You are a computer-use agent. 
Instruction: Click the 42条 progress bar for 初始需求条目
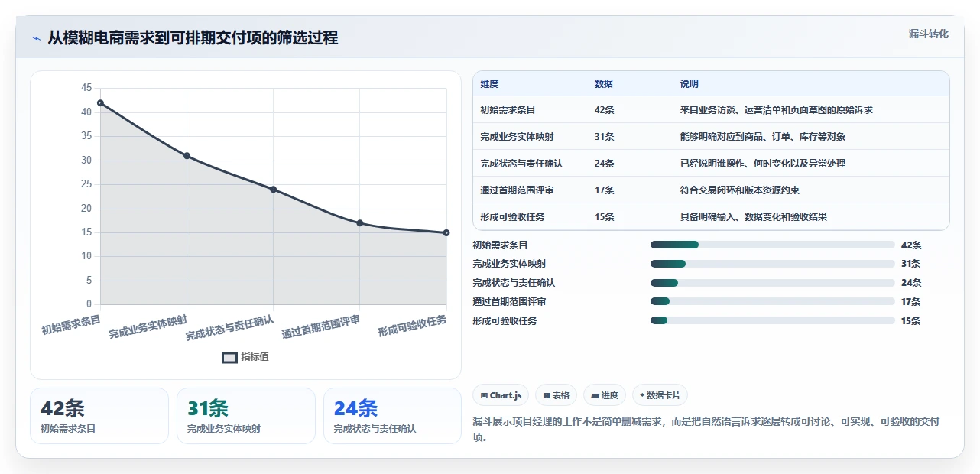pyautogui.click(x=772, y=245)
